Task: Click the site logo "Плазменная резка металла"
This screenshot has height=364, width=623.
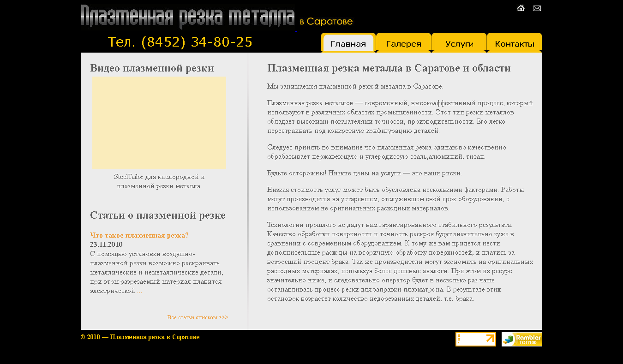Action: (x=187, y=16)
